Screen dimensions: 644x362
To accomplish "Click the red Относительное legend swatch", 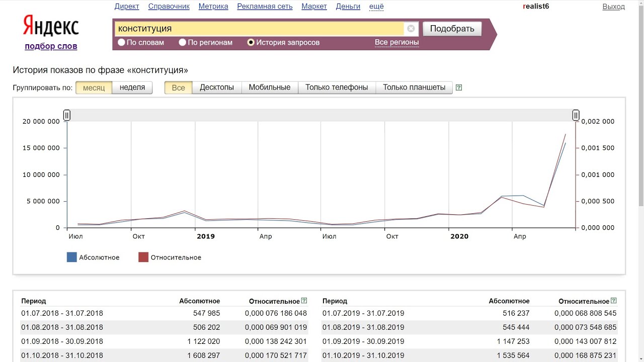I will (x=143, y=257).
